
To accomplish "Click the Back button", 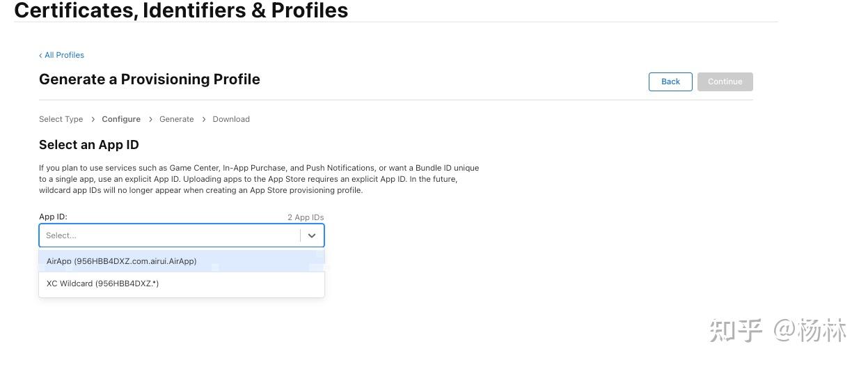I will coord(670,81).
